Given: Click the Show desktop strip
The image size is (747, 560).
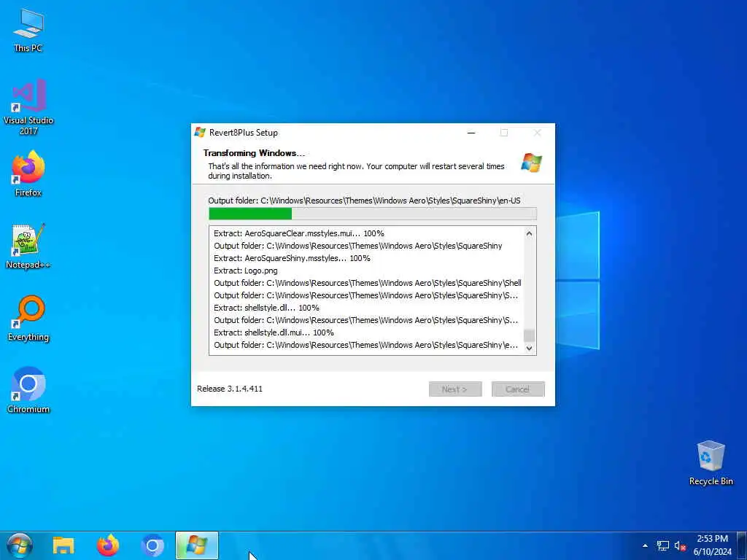Looking at the screenshot, I should pyautogui.click(x=742, y=545).
